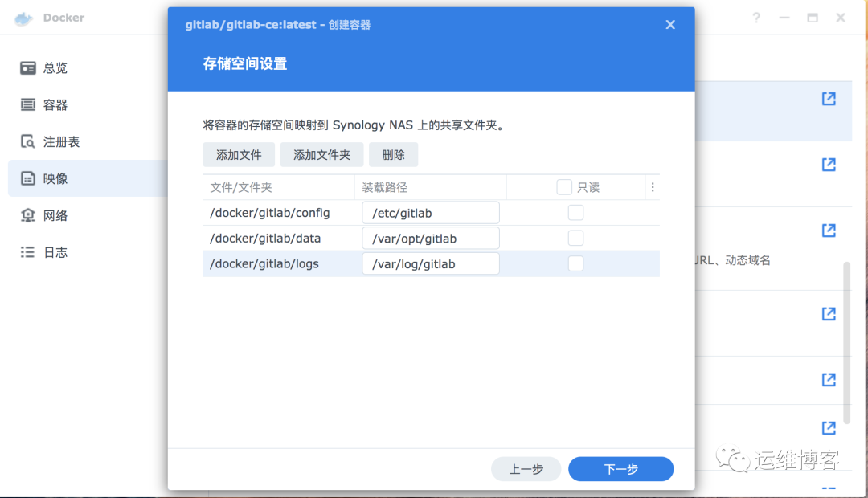Click the Docker image list scrollbar
The width and height of the screenshot is (868, 498).
tap(846, 343)
